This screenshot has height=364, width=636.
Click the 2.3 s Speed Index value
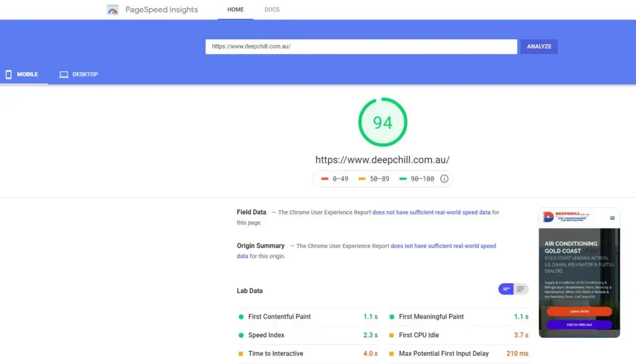coord(370,335)
